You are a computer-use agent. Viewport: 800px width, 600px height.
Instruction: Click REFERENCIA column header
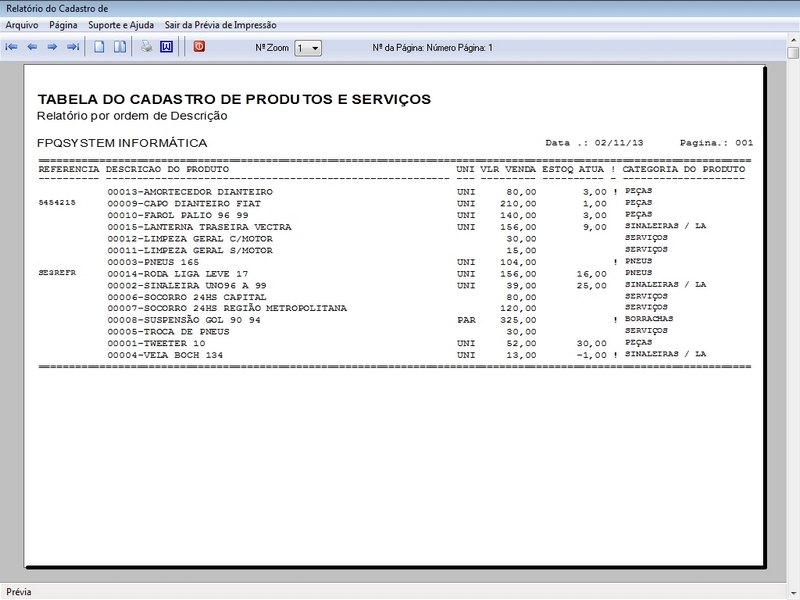pos(69,169)
